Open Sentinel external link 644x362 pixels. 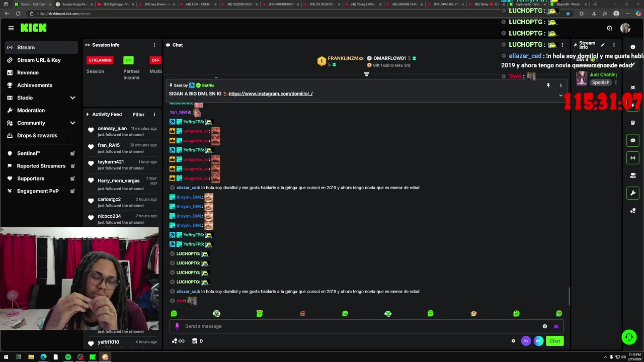tap(72, 153)
